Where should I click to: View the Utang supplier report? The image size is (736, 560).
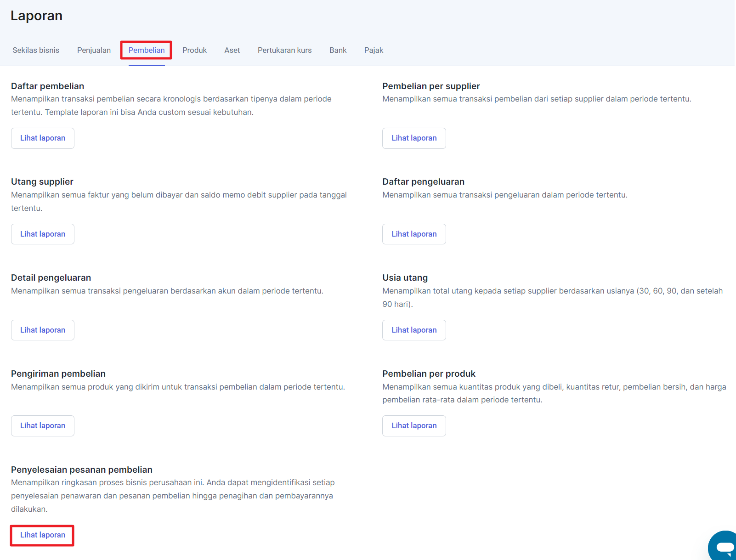pos(43,234)
